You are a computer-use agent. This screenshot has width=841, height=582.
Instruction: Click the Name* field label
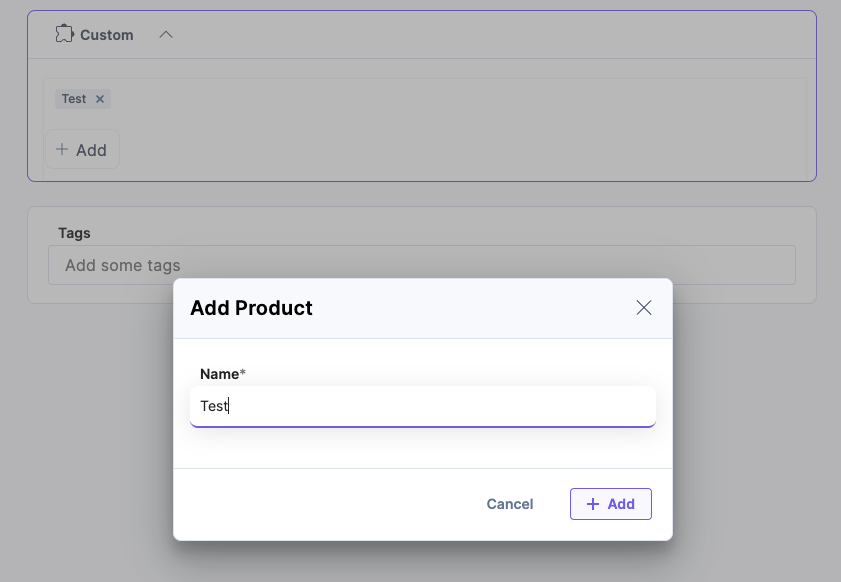223,374
